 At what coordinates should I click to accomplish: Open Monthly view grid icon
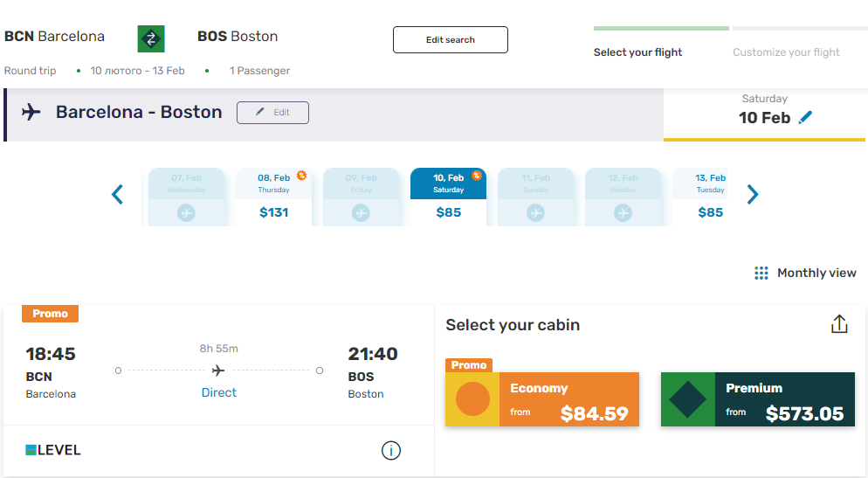point(761,273)
